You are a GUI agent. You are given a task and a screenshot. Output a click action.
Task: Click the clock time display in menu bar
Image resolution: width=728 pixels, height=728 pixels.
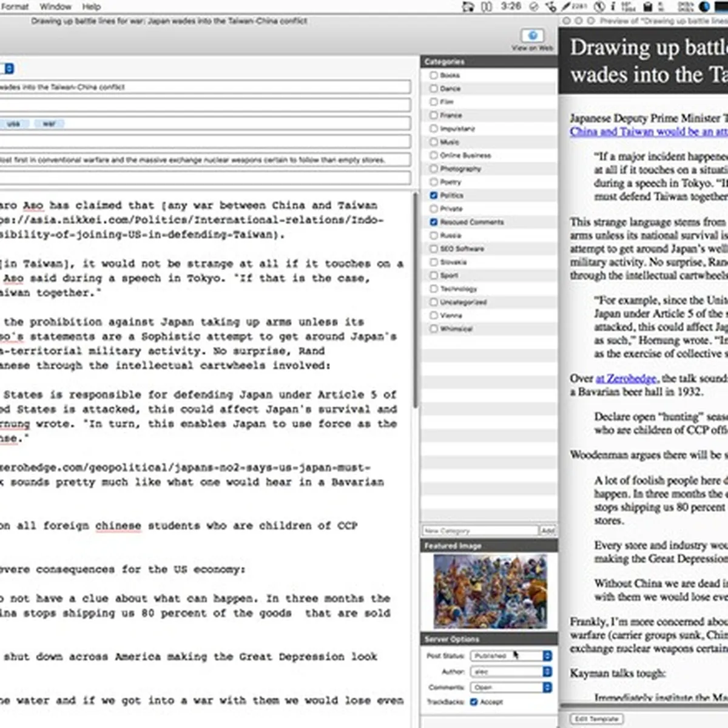click(511, 6)
